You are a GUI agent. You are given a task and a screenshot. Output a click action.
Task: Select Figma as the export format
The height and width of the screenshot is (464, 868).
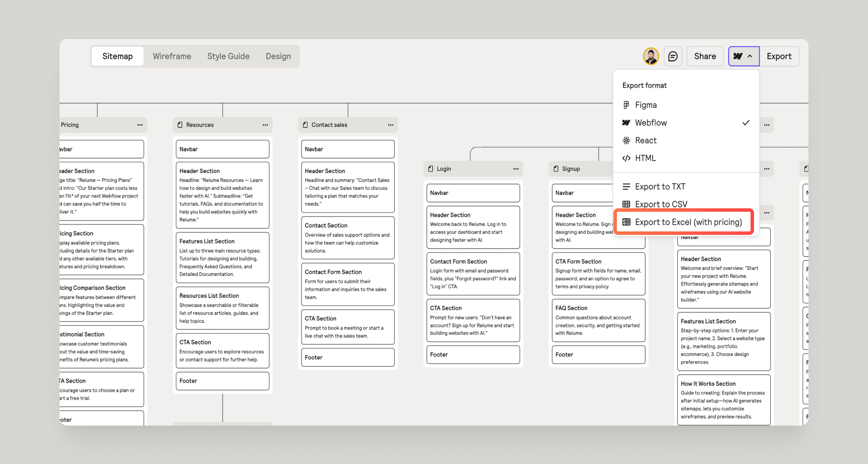click(645, 105)
